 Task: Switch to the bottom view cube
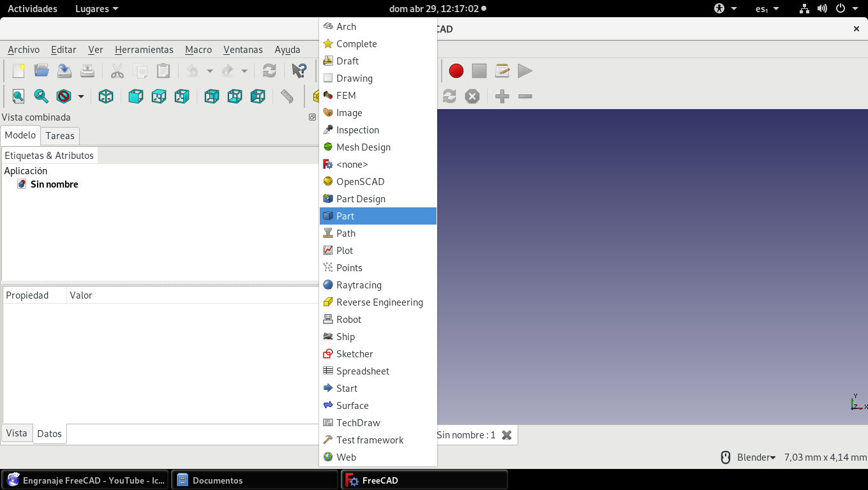tap(235, 96)
